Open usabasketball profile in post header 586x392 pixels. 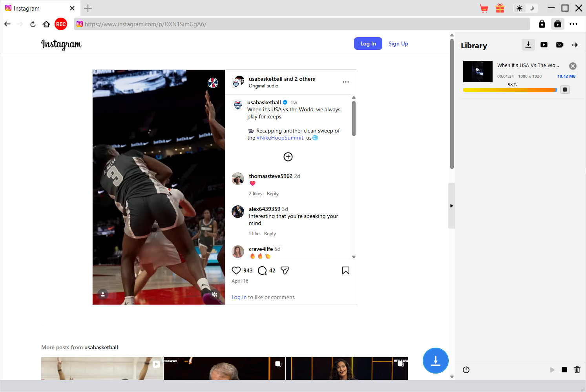point(266,79)
